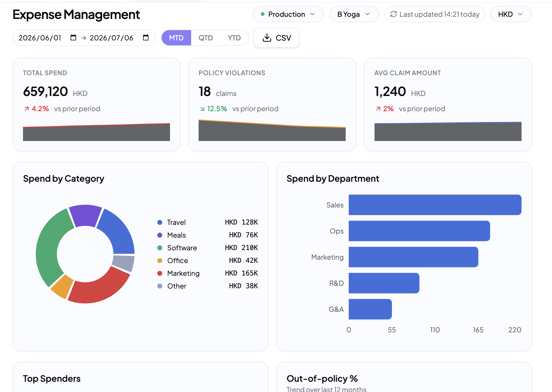Click the HKD 128K Travel value

(241, 222)
